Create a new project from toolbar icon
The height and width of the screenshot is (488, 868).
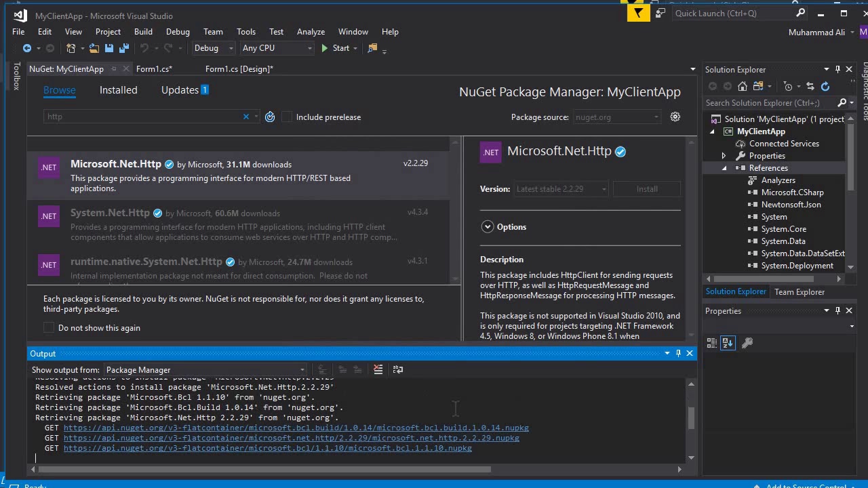(x=71, y=48)
